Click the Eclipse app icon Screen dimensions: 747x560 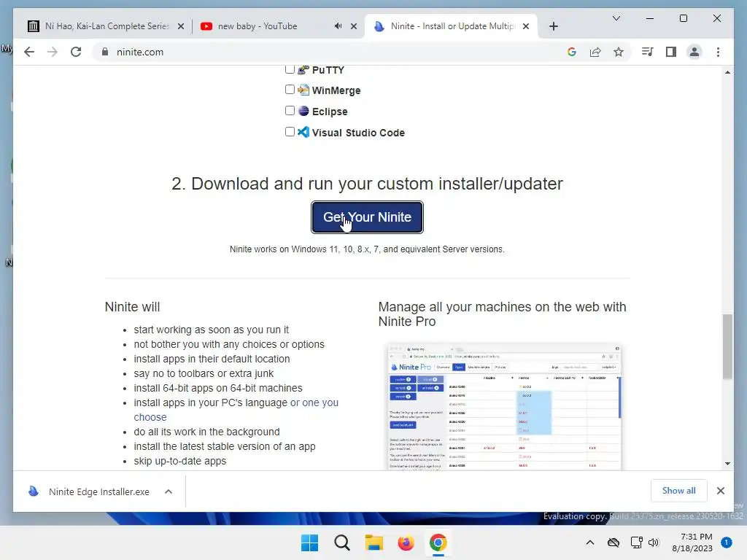click(x=303, y=111)
